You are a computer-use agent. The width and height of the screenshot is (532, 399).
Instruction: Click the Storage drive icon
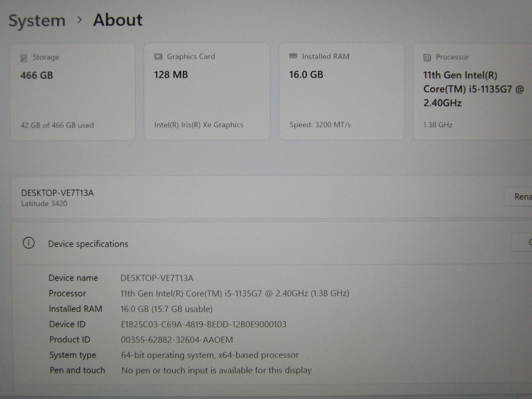point(24,58)
